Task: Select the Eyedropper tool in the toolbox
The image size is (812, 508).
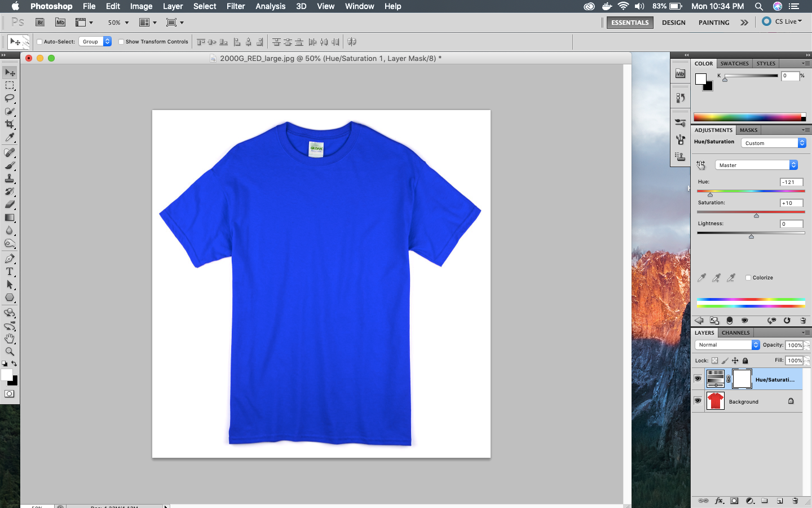Action: click(x=10, y=137)
